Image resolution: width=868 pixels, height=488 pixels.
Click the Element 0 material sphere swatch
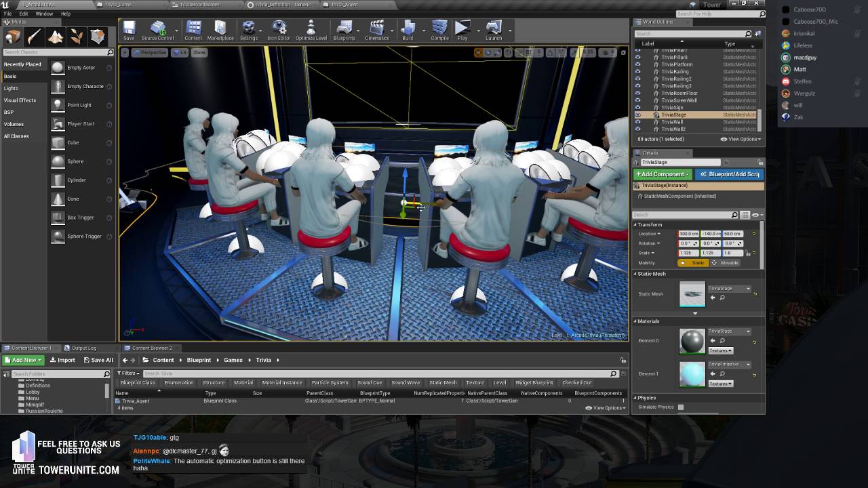[x=692, y=341]
